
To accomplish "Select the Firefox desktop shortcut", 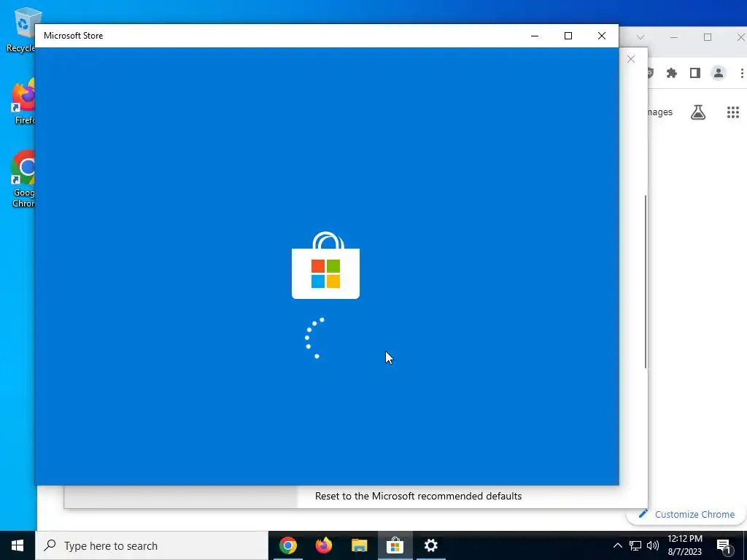I will (23, 101).
